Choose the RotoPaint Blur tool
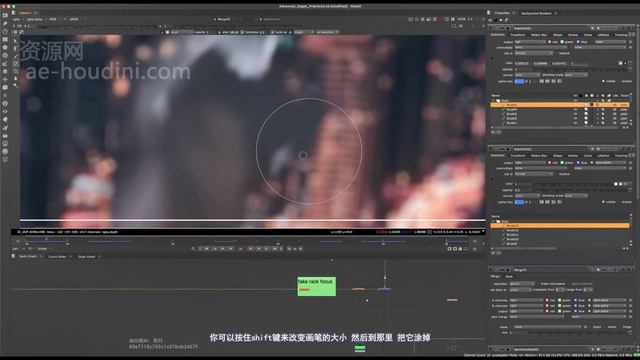The image size is (640, 360). (16, 78)
